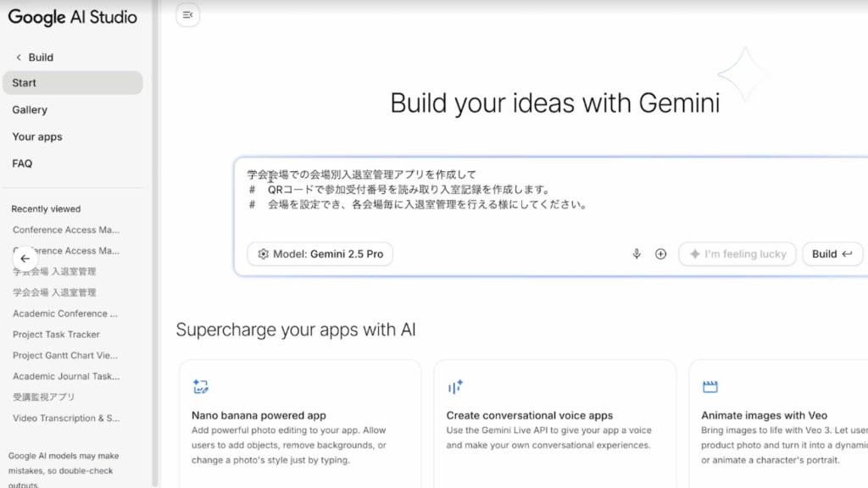The image size is (868, 488).
Task: Open the Model: Gemini 2.5 Pro selector
Action: pyautogui.click(x=320, y=254)
